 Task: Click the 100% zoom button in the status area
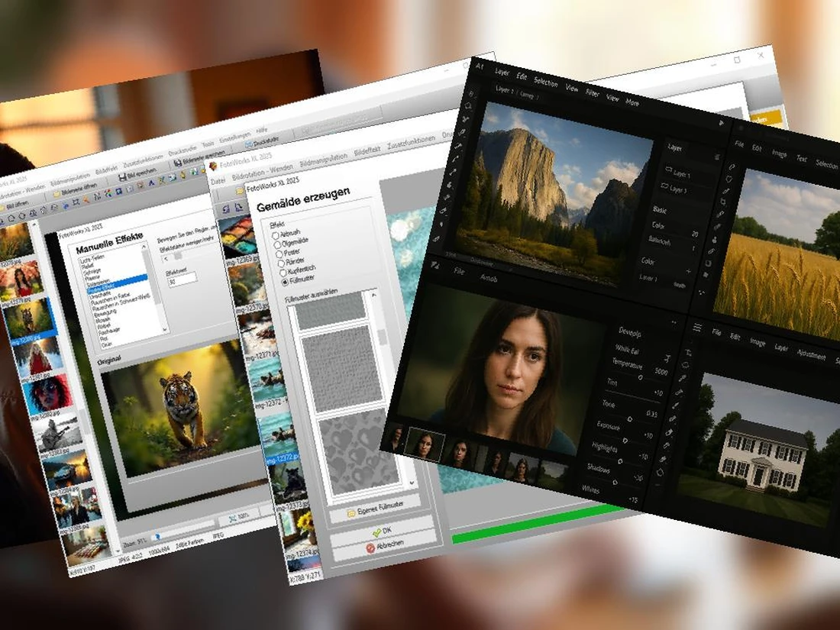[238, 518]
